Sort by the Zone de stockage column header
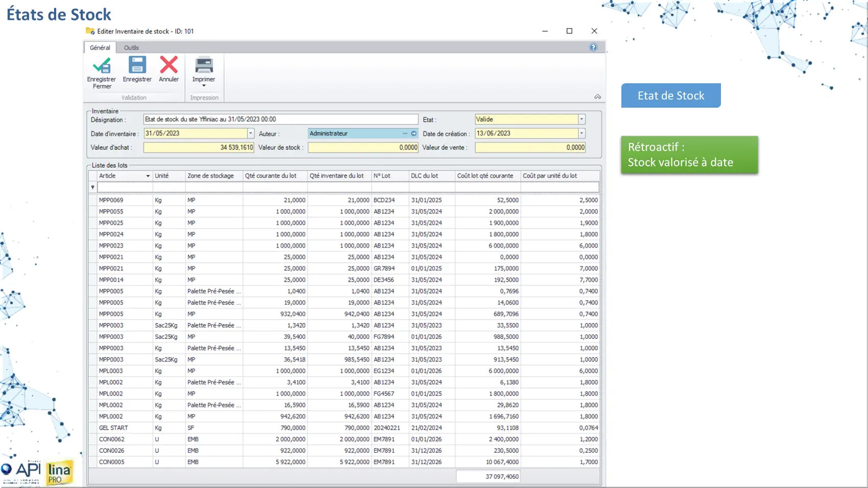The image size is (868, 488). click(210, 176)
